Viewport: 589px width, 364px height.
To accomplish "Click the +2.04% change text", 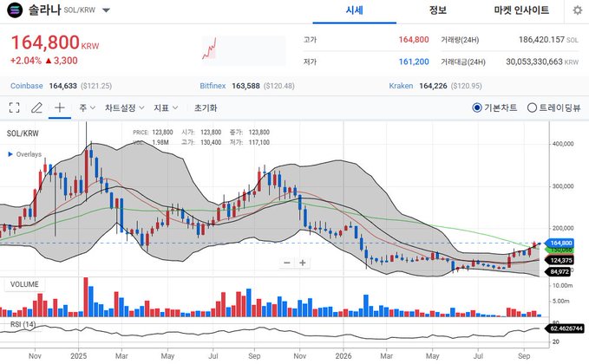I will pyautogui.click(x=26, y=61).
